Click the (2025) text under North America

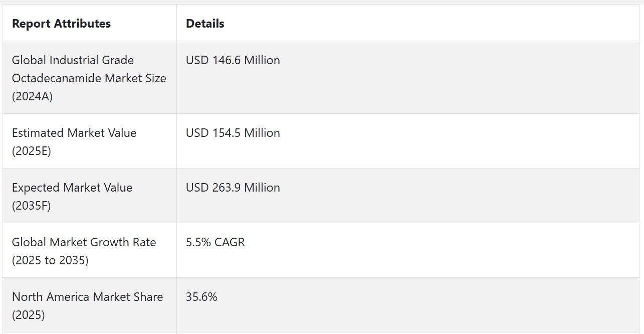click(x=29, y=315)
